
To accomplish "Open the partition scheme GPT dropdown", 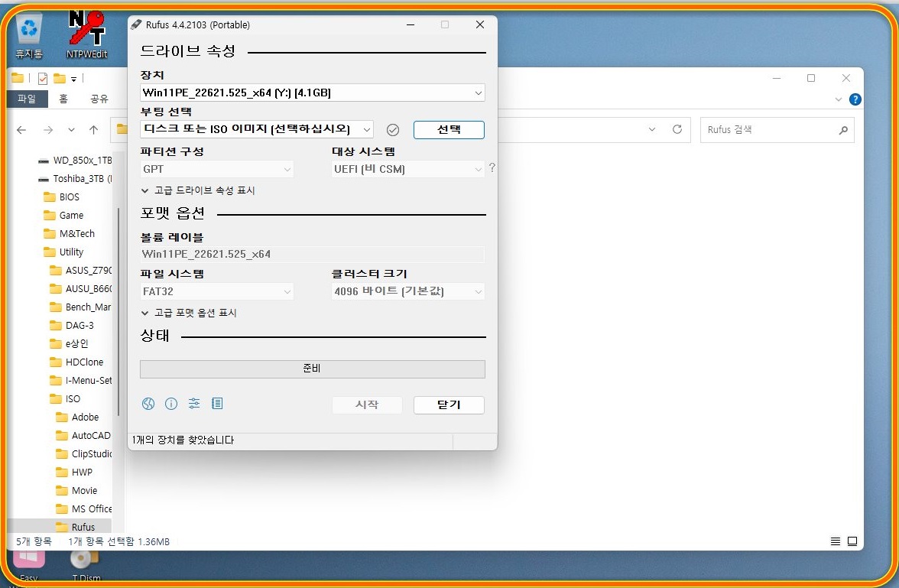I will pos(217,169).
